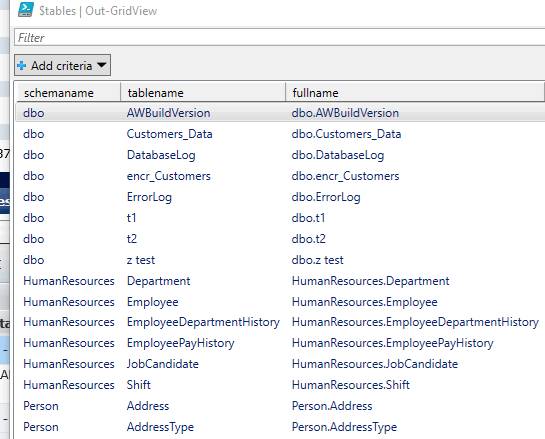Select the Address tablename cell
Screen dimensions: 545x439
[x=148, y=406]
